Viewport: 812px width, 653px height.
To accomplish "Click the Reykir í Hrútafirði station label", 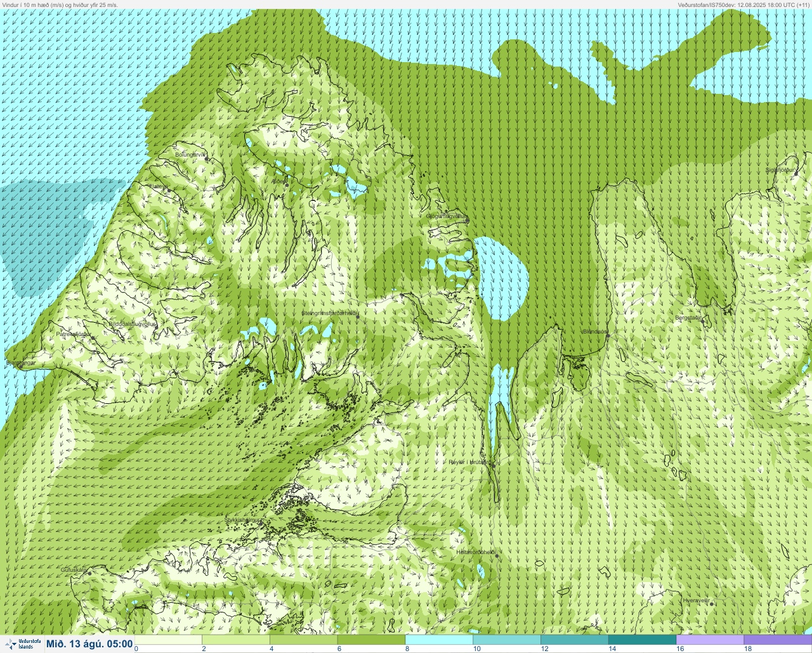I will [x=469, y=462].
